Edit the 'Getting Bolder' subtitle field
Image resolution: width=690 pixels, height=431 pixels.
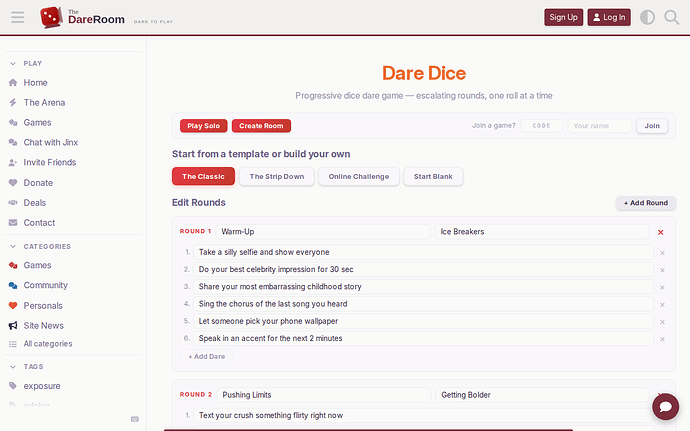pos(543,395)
